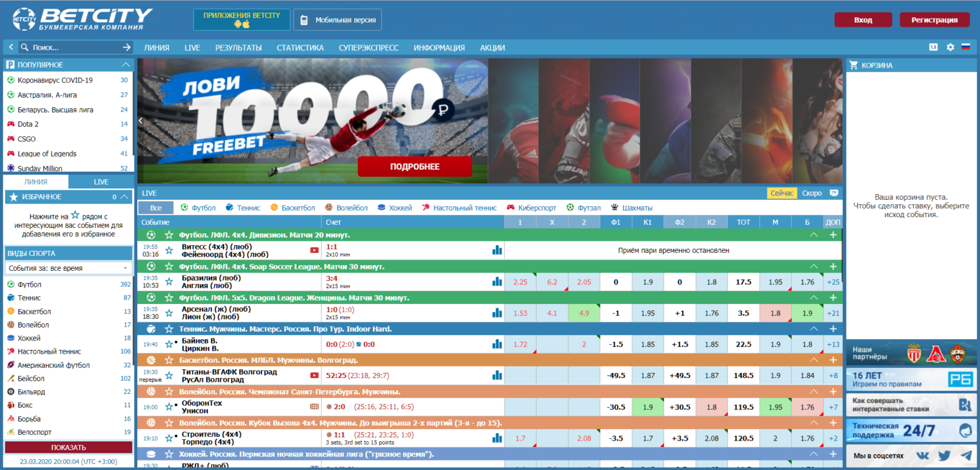Viewport: 980px width, 470px height.
Task: Open video stream for Витесс match
Action: point(314,250)
